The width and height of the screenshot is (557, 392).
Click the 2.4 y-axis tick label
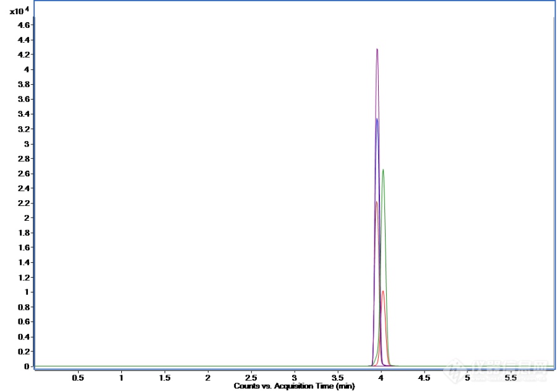pos(24,188)
